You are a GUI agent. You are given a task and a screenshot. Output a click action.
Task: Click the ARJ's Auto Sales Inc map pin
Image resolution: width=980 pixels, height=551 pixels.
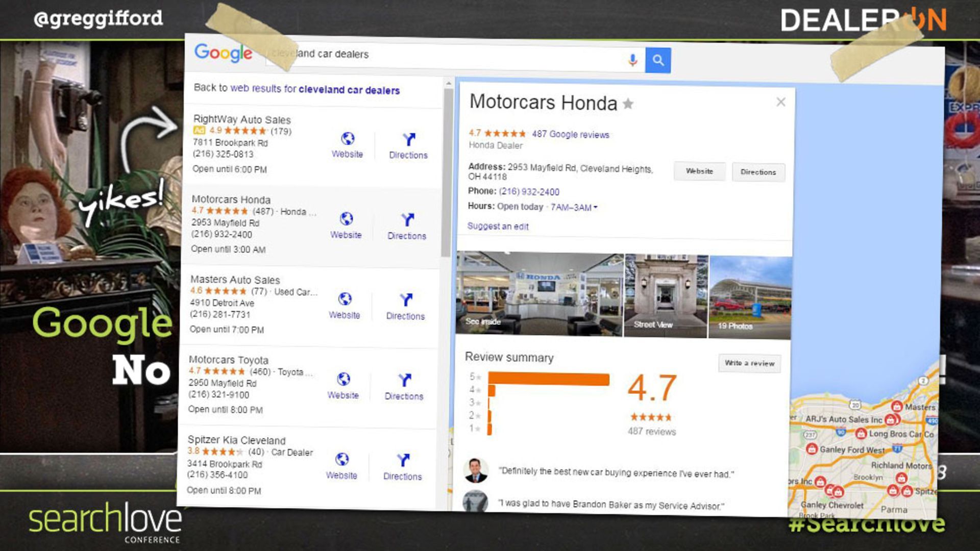[x=891, y=419]
